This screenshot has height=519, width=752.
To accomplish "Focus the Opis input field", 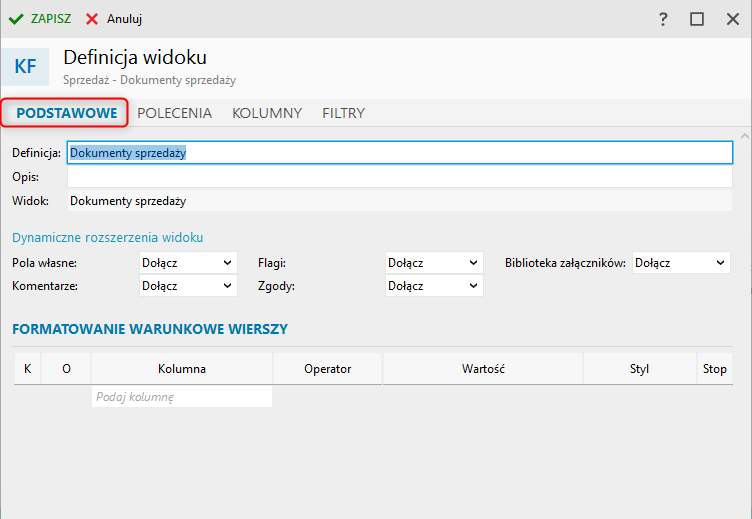I will (x=400, y=177).
